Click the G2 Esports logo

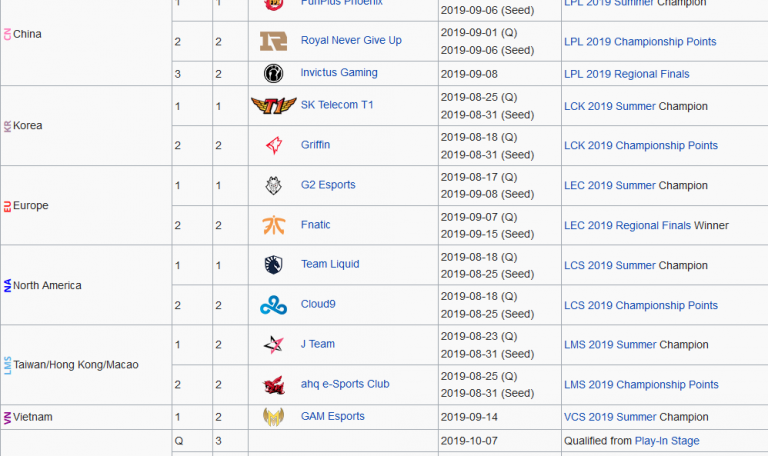pos(273,185)
